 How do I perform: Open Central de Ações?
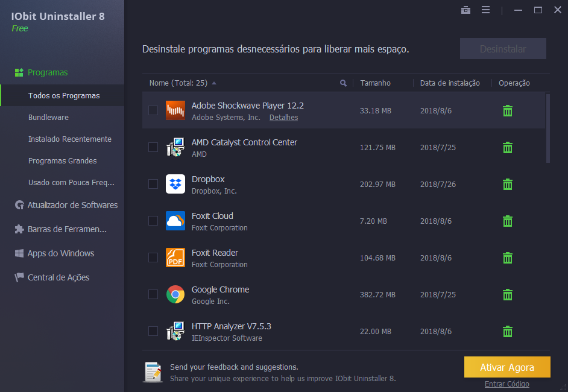(x=58, y=277)
